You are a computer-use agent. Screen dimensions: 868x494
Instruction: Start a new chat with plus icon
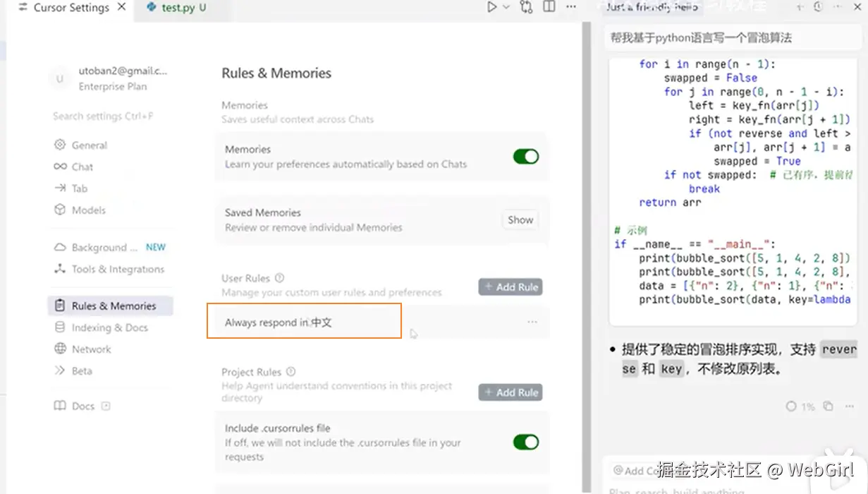[x=800, y=7]
